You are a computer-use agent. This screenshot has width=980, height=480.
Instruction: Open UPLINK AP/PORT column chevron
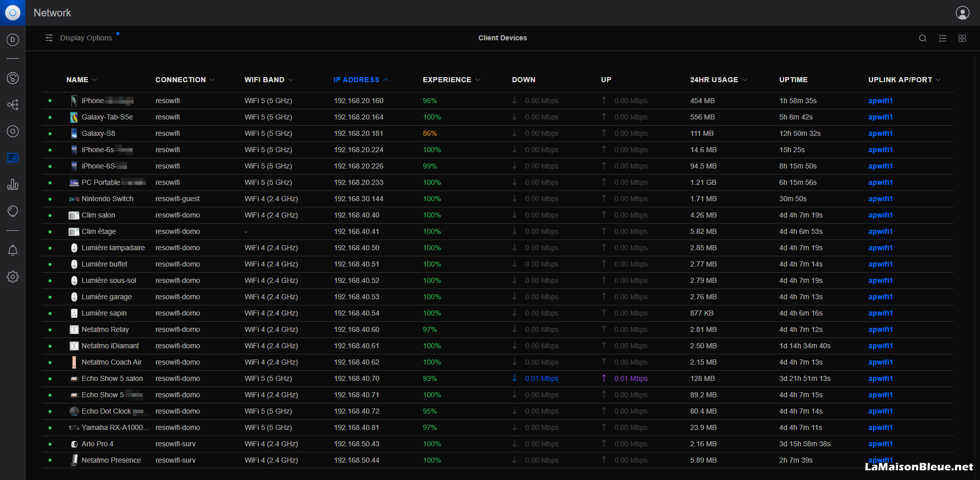pos(938,80)
